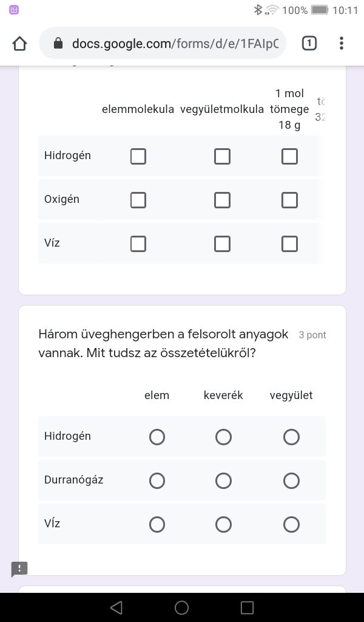This screenshot has height=622, width=364.
Task: Check elemmolekula for Hidrogén
Action: coord(138,157)
